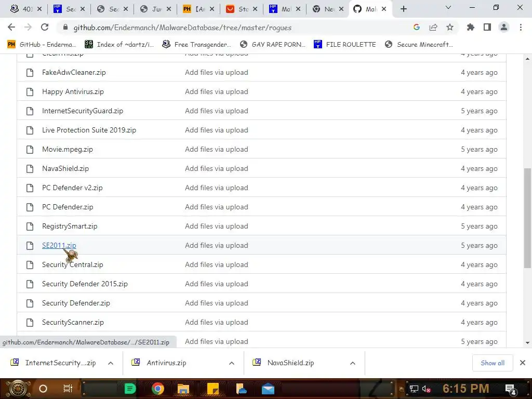Open the SE2011.zip link
The image size is (532, 399).
click(59, 245)
